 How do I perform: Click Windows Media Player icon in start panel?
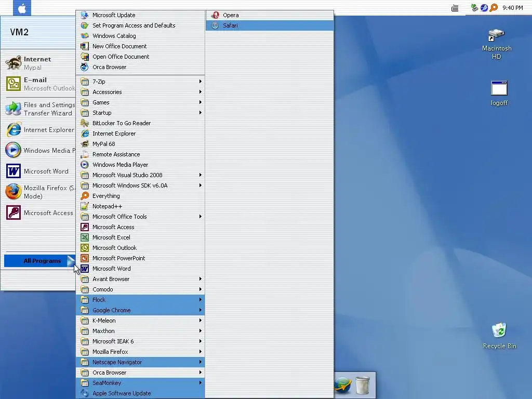pyautogui.click(x=14, y=150)
